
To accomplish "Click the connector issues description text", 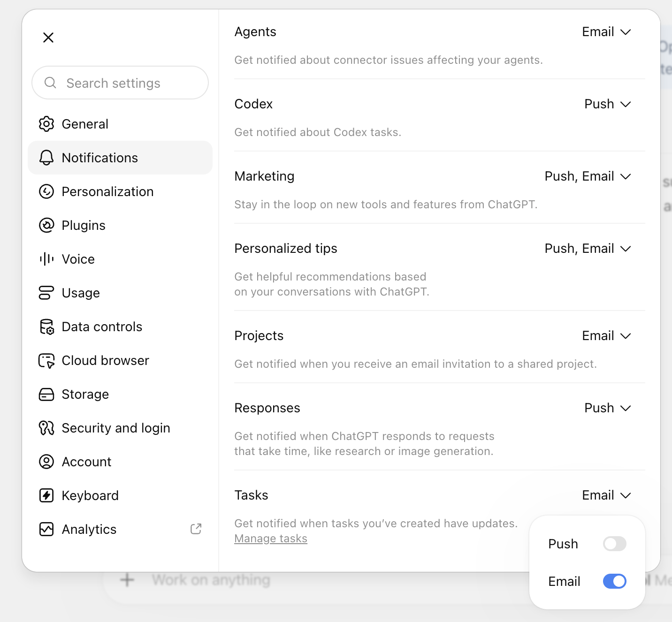I will [389, 60].
